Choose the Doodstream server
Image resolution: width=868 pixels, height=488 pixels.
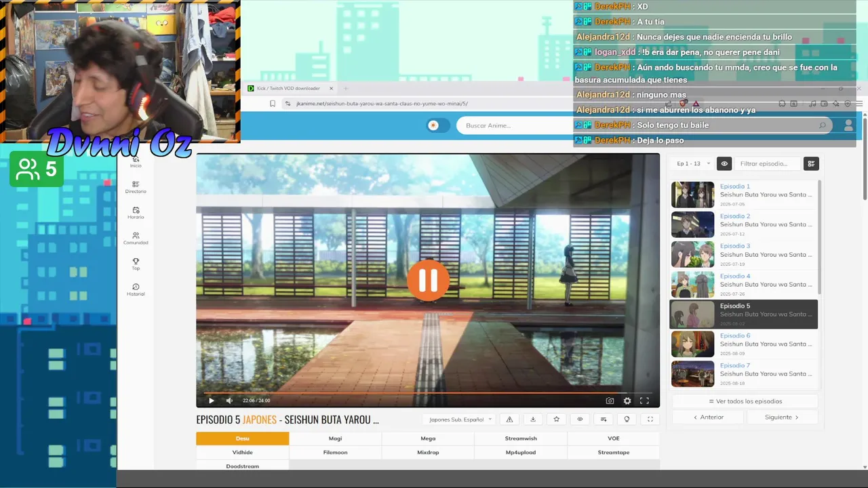pos(243,466)
